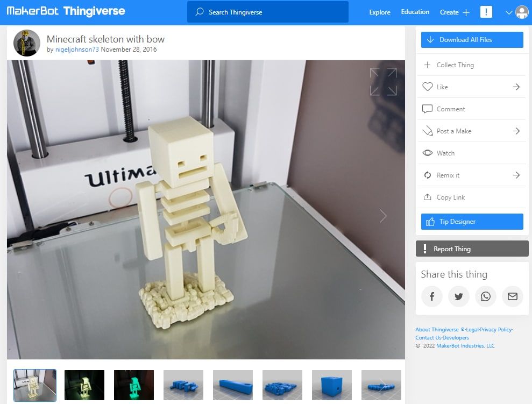The height and width of the screenshot is (404, 532).
Task: Open the Comment speech bubble icon
Action: click(x=427, y=109)
